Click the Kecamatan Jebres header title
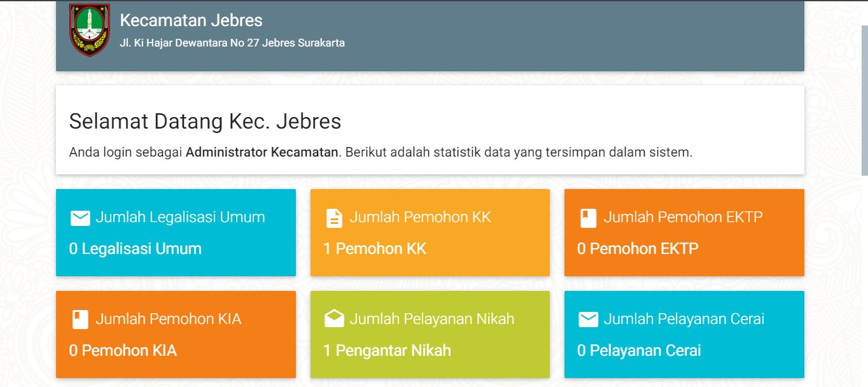This screenshot has width=868, height=387. (x=191, y=20)
